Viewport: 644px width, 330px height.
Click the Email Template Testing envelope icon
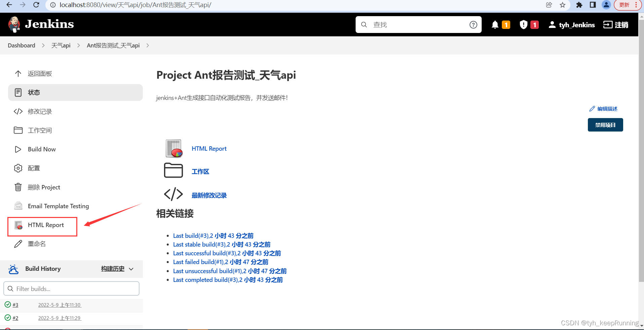pyautogui.click(x=18, y=206)
